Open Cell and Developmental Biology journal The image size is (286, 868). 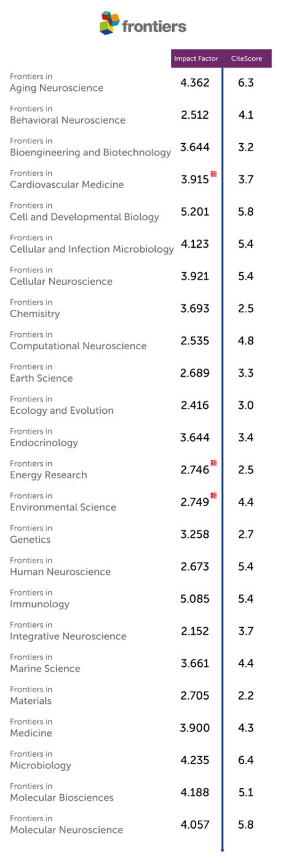pos(84,211)
